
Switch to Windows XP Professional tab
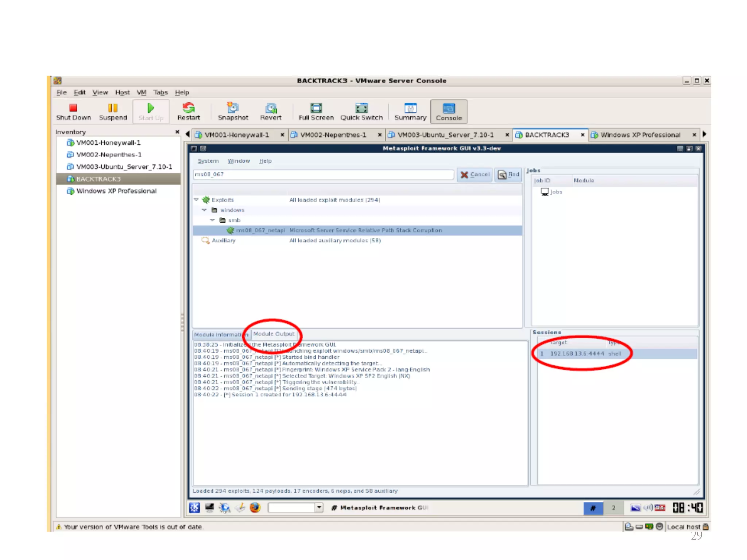pyautogui.click(x=640, y=135)
